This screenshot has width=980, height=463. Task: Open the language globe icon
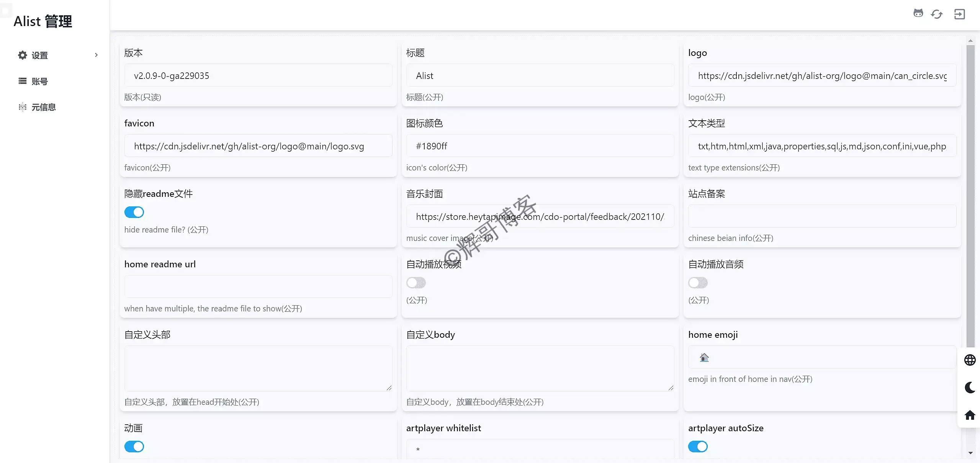[x=969, y=360]
